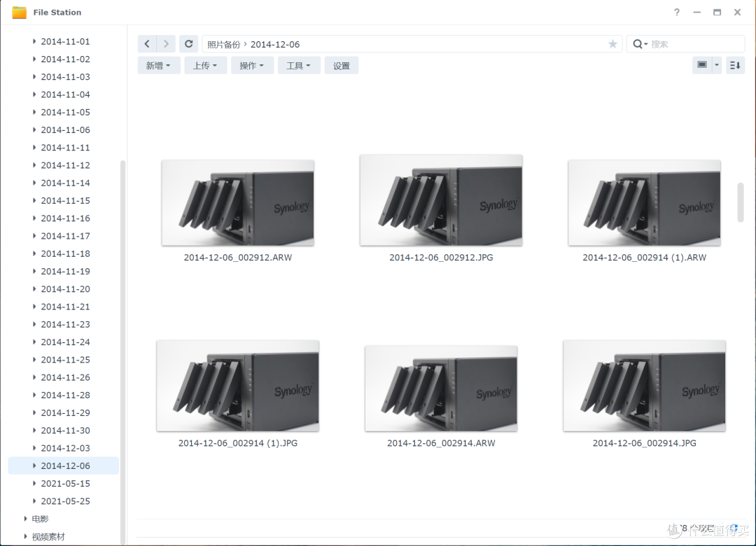Open the search options magnifier
The image size is (756, 546).
pyautogui.click(x=640, y=44)
